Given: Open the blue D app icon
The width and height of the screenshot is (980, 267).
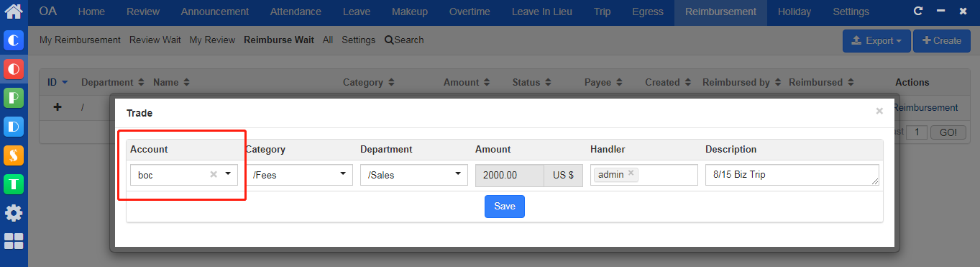Looking at the screenshot, I should [14, 126].
